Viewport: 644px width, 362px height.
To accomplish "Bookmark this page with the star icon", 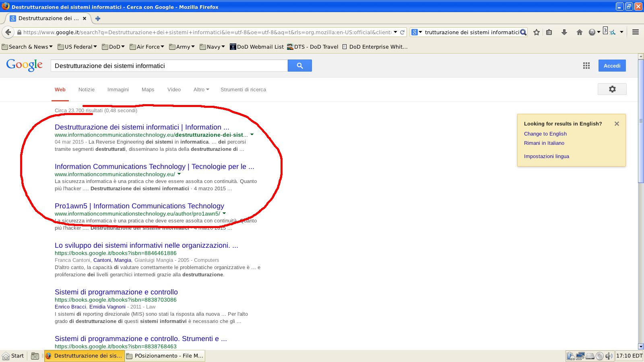I will [537, 32].
